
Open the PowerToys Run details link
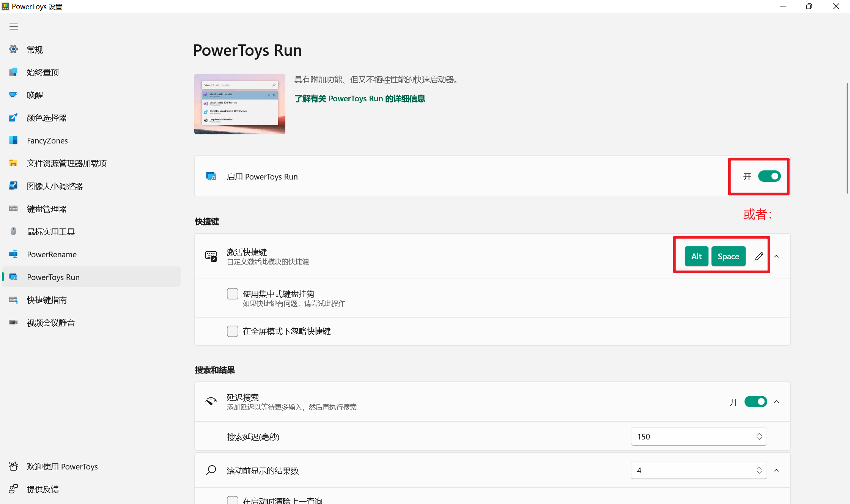(x=359, y=99)
